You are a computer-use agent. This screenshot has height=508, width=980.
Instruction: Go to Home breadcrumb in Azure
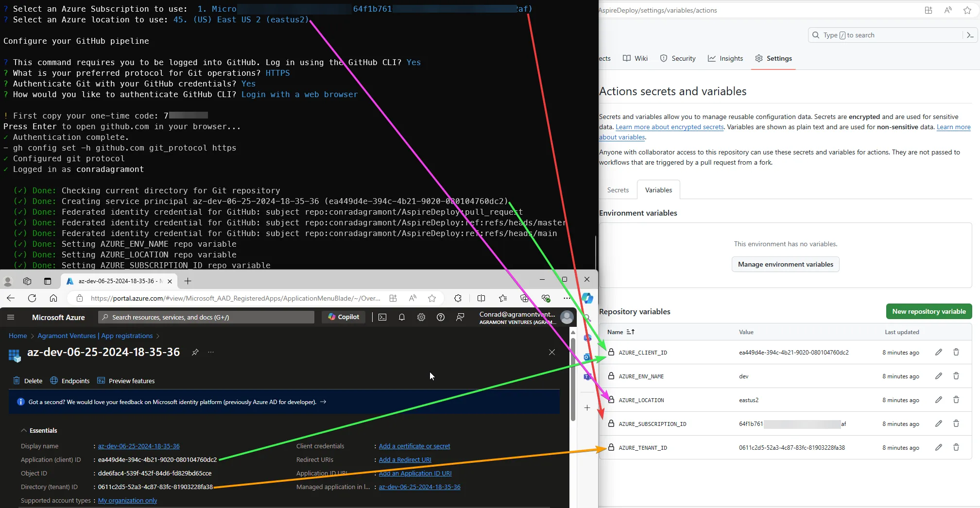18,336
